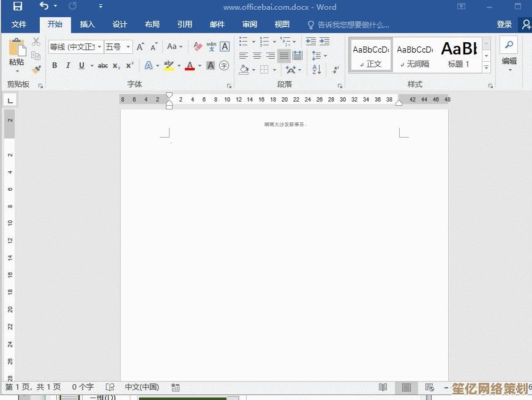The height and width of the screenshot is (400, 532).
Task: Open the phonetic guide wén tool
Action: (211, 46)
